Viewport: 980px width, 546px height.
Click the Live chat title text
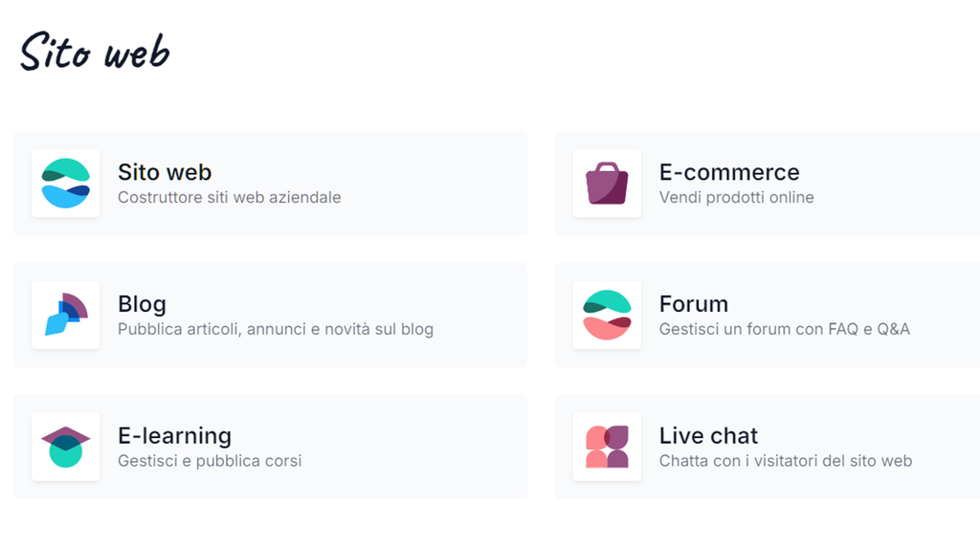(x=709, y=435)
